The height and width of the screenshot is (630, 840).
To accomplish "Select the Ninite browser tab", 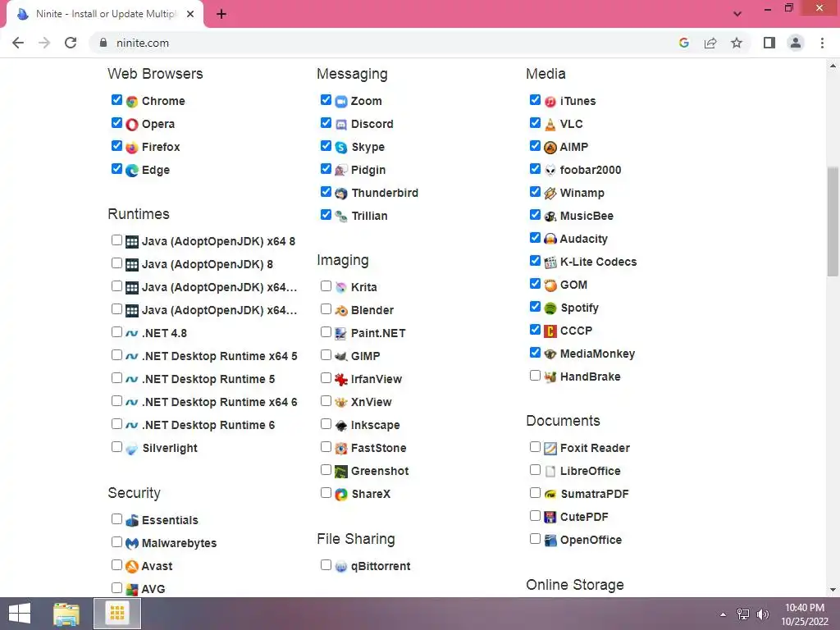I will point(105,14).
